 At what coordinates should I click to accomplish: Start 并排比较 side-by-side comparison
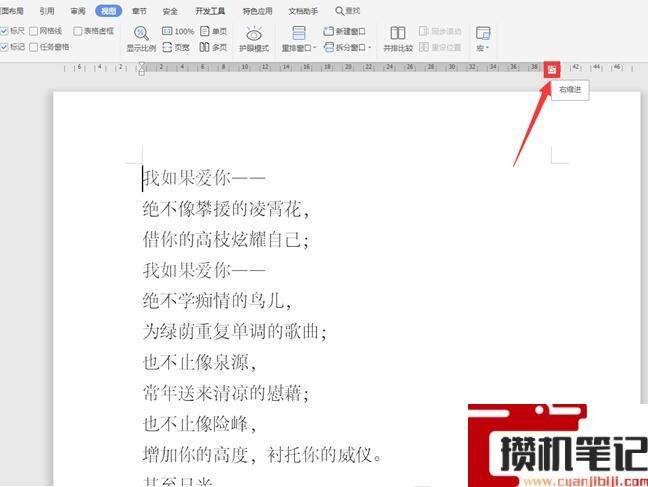398,39
